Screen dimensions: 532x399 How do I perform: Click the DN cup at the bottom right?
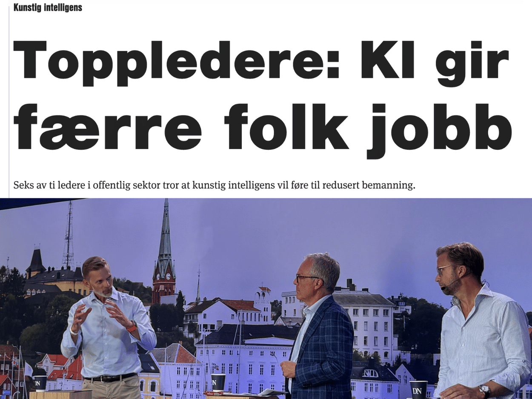418,390
